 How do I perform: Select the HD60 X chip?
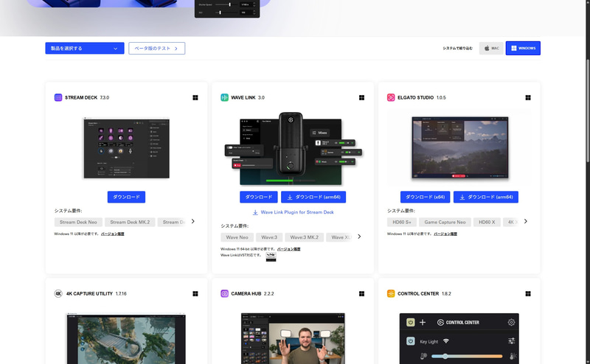(487, 223)
